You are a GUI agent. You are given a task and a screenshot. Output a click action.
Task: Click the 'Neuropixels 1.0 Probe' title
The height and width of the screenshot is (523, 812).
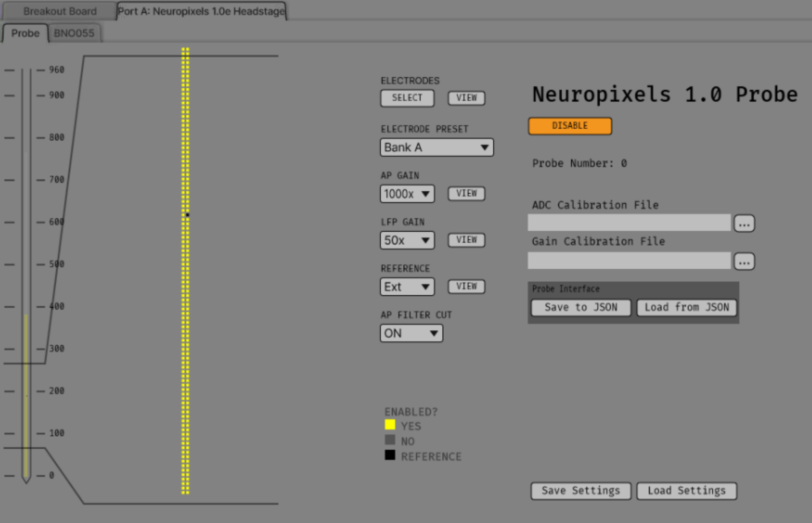tap(665, 94)
